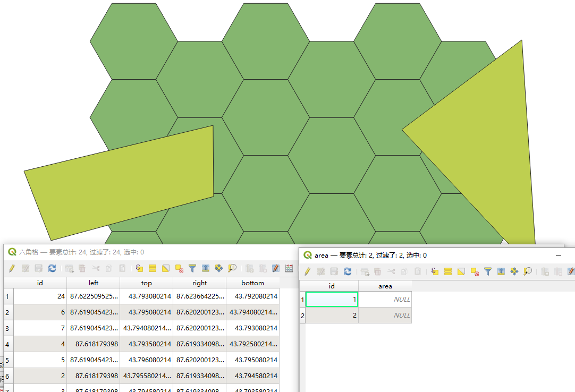Zoom map to selected rows in 六角格 table

(x=232, y=269)
